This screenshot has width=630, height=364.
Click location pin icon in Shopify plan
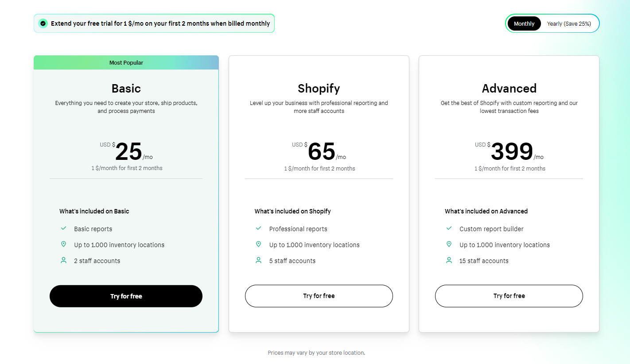259,244
